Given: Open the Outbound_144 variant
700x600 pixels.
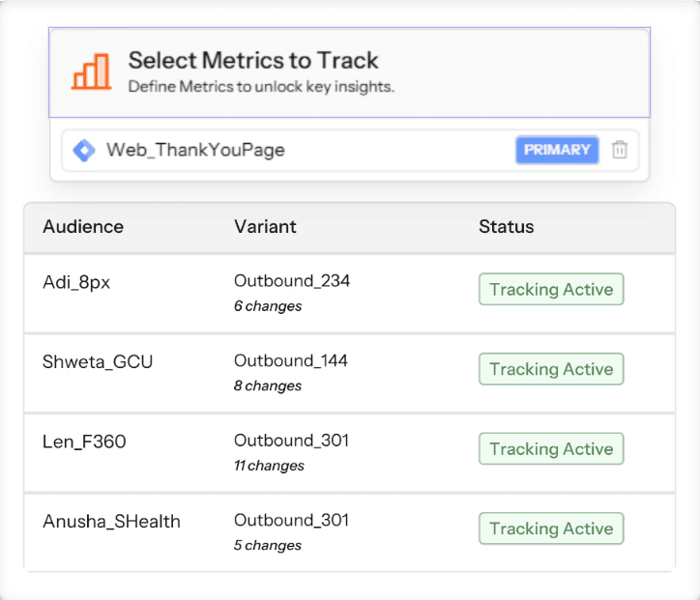Looking at the screenshot, I should point(291,361).
